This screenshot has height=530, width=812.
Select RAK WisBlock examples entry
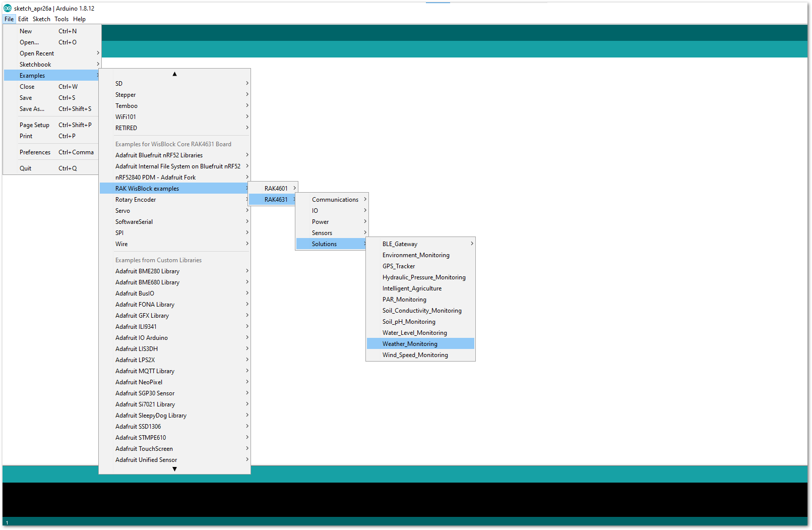(174, 189)
